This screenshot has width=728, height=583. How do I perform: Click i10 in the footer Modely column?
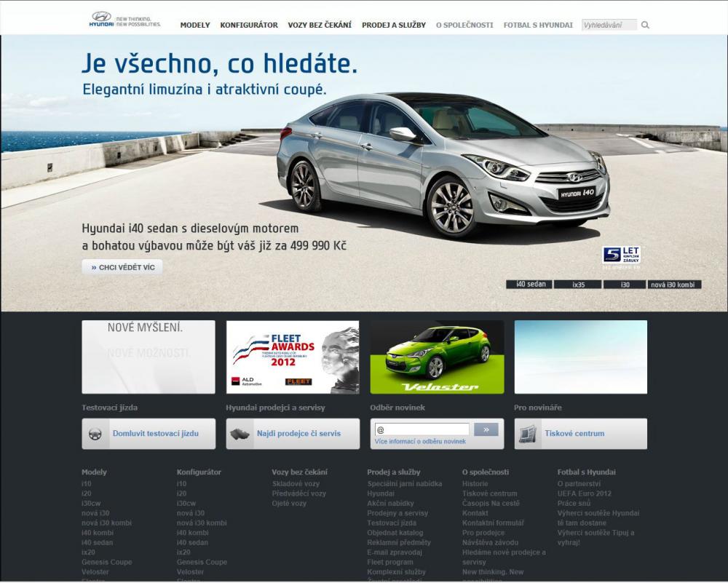[87, 484]
